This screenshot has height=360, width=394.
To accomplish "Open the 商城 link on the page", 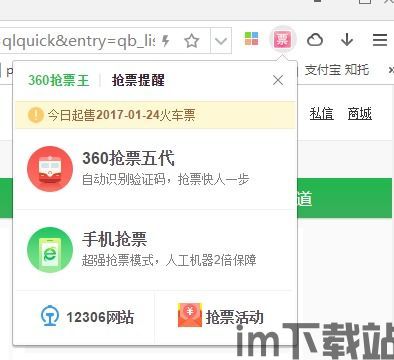I will tap(360, 114).
